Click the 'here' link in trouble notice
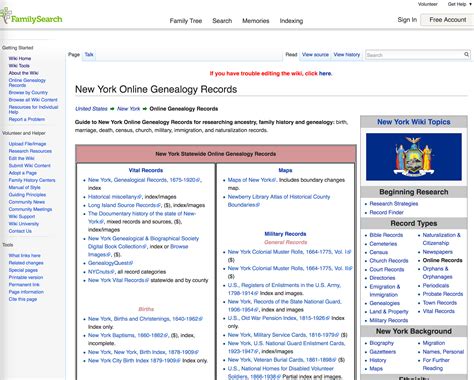This screenshot has height=380, width=474. pyautogui.click(x=325, y=73)
